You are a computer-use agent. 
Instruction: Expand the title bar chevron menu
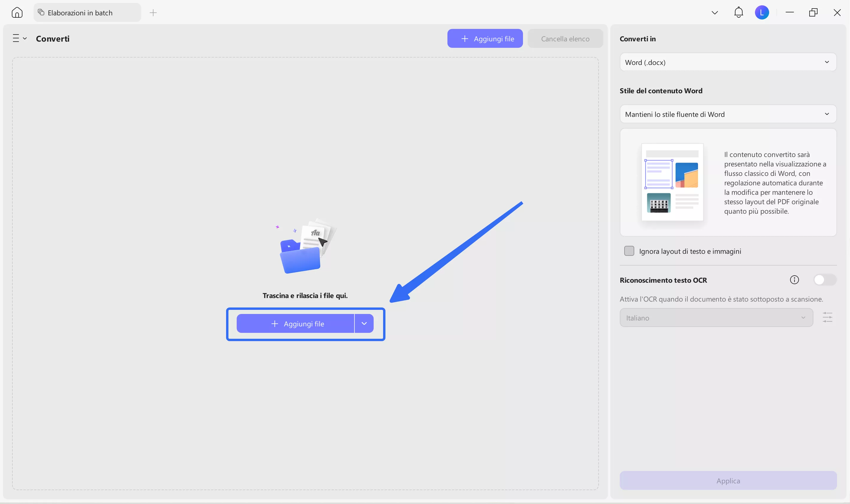715,13
